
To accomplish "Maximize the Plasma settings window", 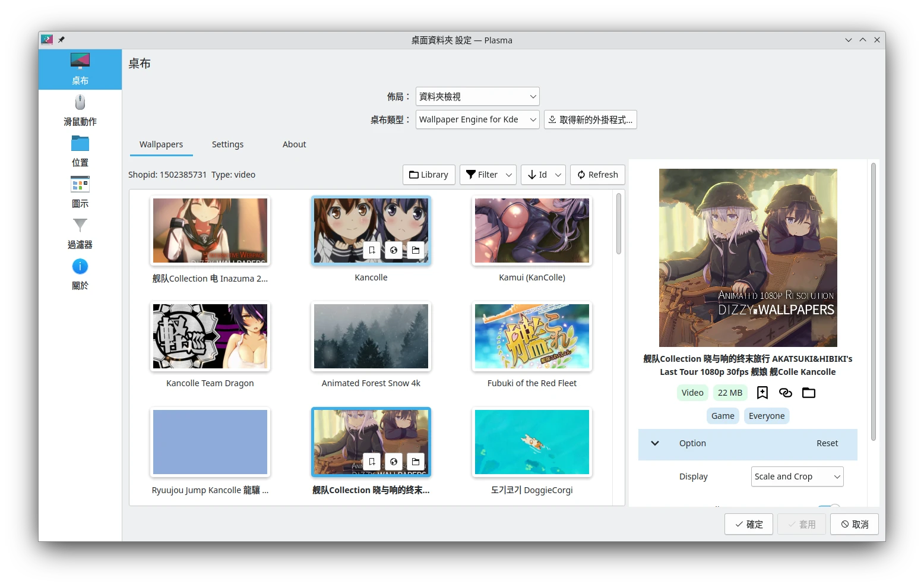I will (x=863, y=40).
